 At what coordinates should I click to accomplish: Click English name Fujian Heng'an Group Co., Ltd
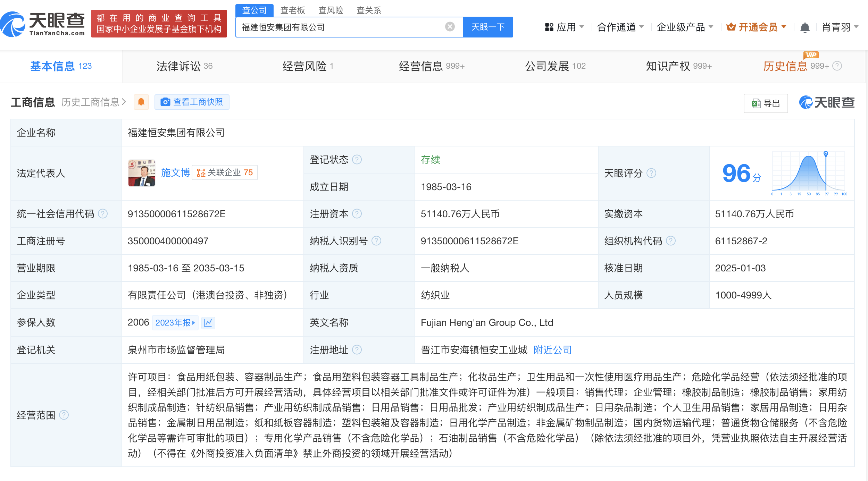(x=487, y=323)
